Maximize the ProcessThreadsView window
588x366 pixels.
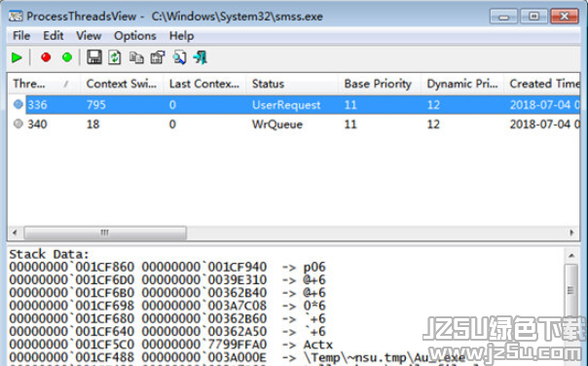click(533, 17)
